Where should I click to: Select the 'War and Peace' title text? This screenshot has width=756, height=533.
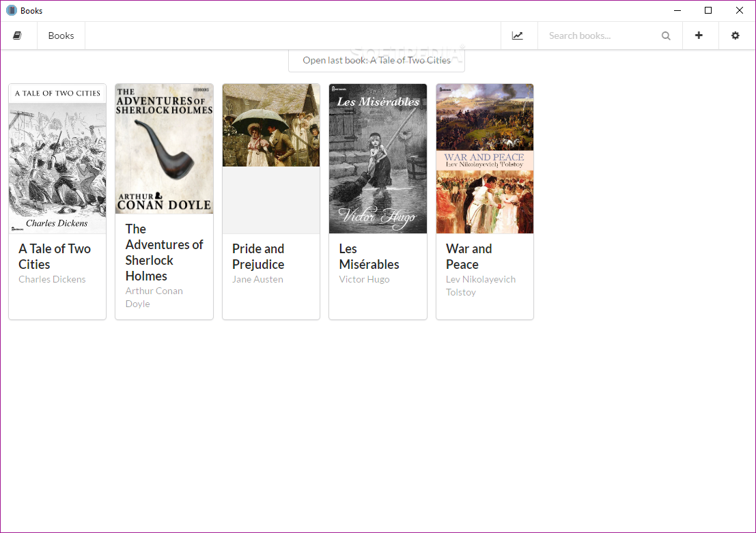[468, 257]
